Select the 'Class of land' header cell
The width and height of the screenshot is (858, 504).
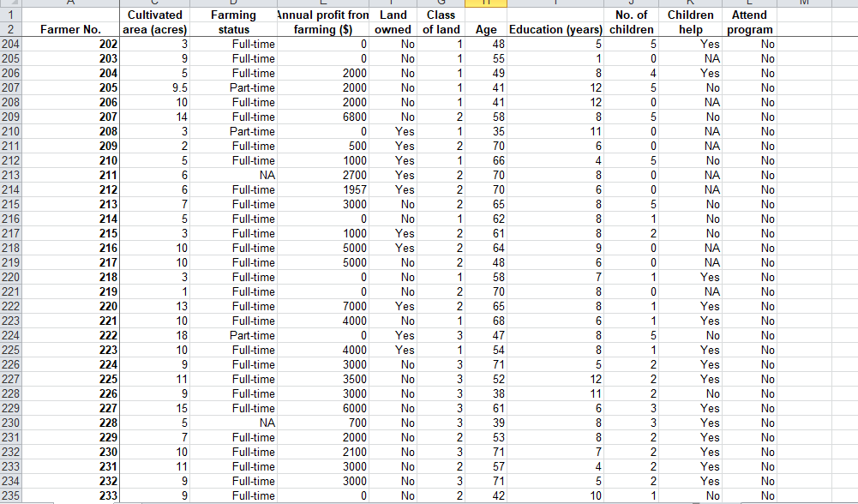point(441,22)
